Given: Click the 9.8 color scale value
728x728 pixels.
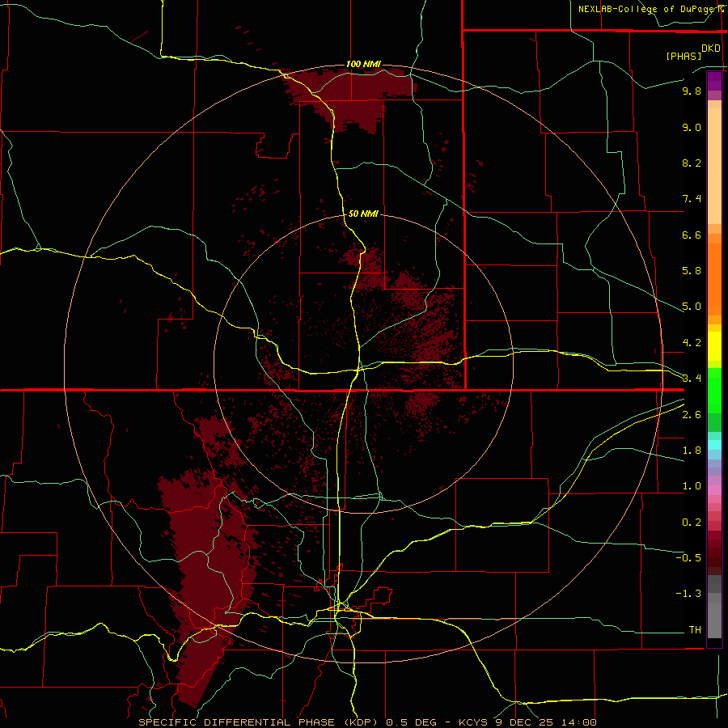Looking at the screenshot, I should (692, 91).
